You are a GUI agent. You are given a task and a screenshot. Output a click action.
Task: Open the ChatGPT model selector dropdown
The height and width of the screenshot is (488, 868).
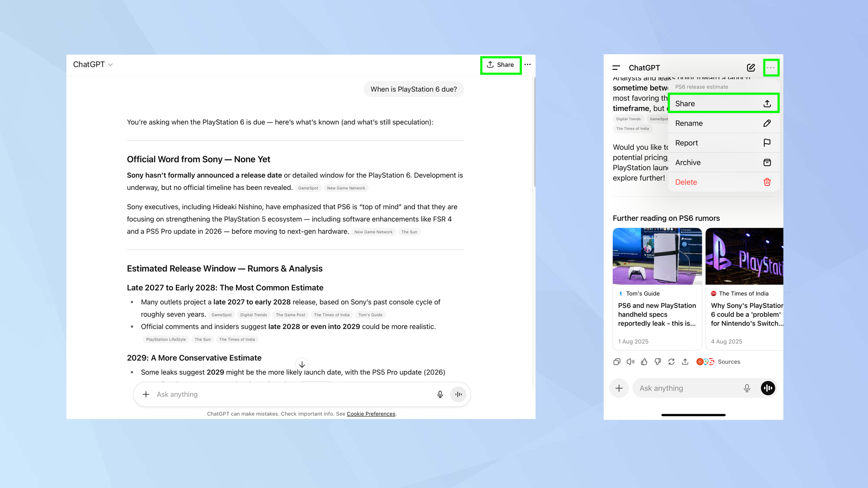coord(92,64)
